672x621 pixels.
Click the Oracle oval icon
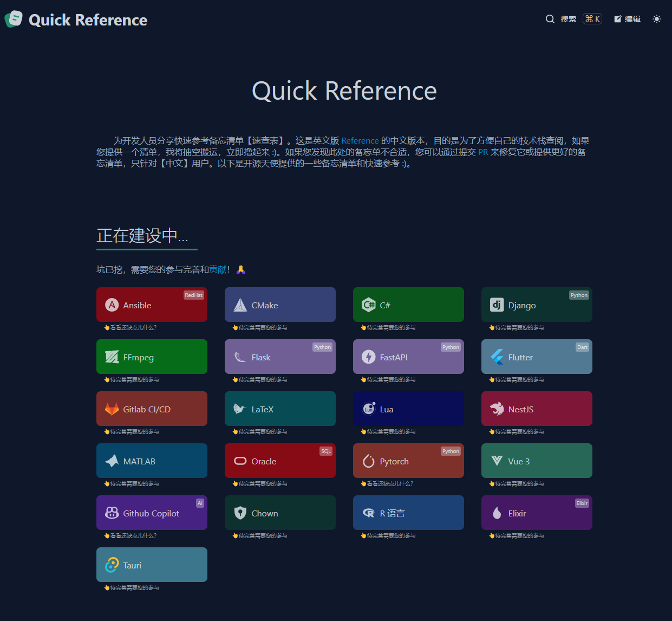click(240, 461)
